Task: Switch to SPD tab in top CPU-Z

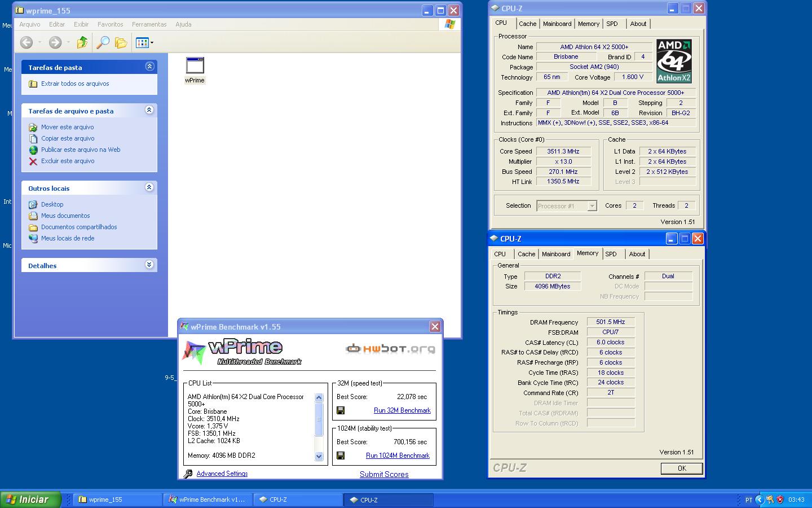Action: (612, 24)
